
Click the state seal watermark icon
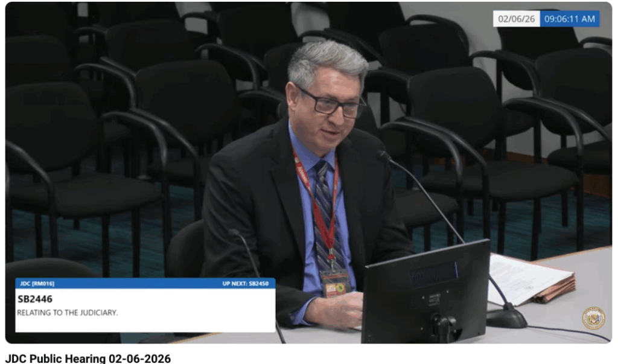593,318
